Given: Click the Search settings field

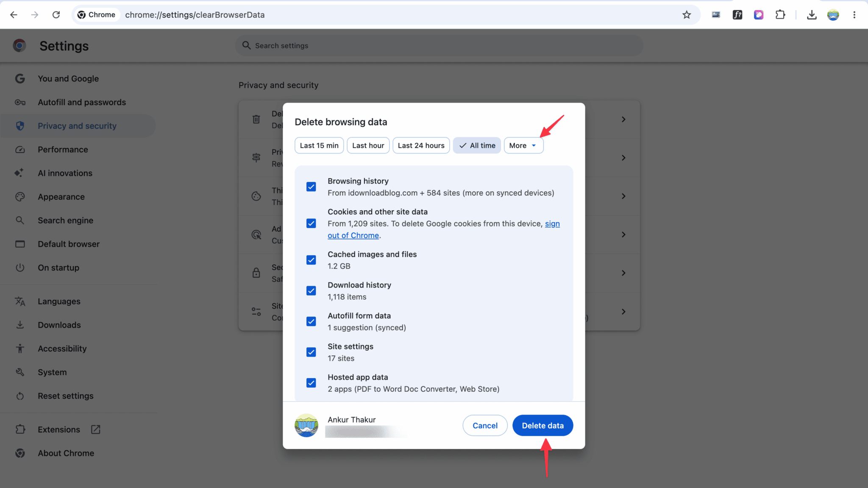Looking at the screenshot, I should [439, 45].
